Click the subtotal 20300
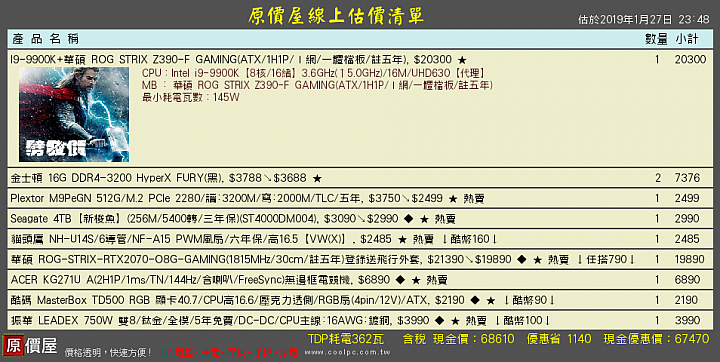The height and width of the screenshot is (362, 720). tap(690, 60)
